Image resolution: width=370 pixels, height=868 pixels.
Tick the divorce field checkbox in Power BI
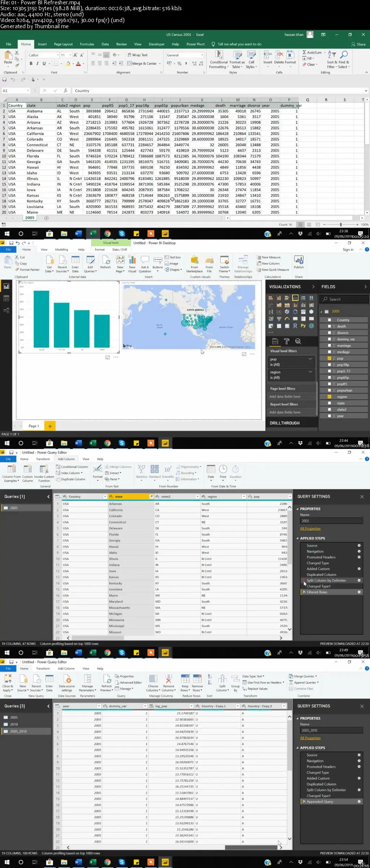pos(330,333)
